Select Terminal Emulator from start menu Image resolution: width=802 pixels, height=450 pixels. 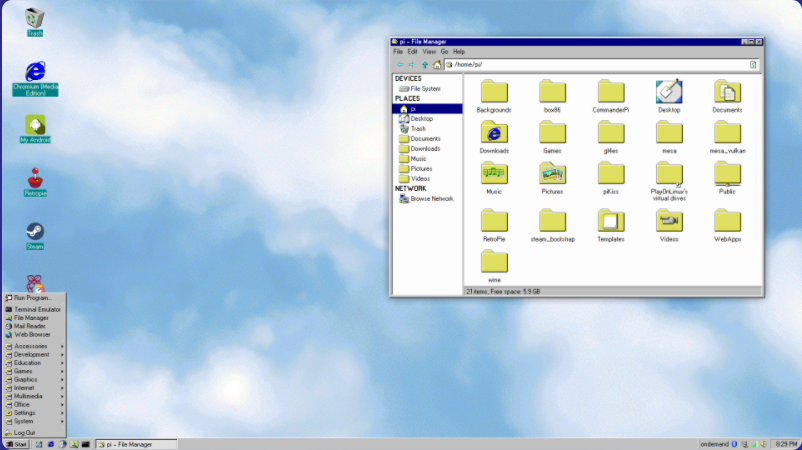[37, 310]
